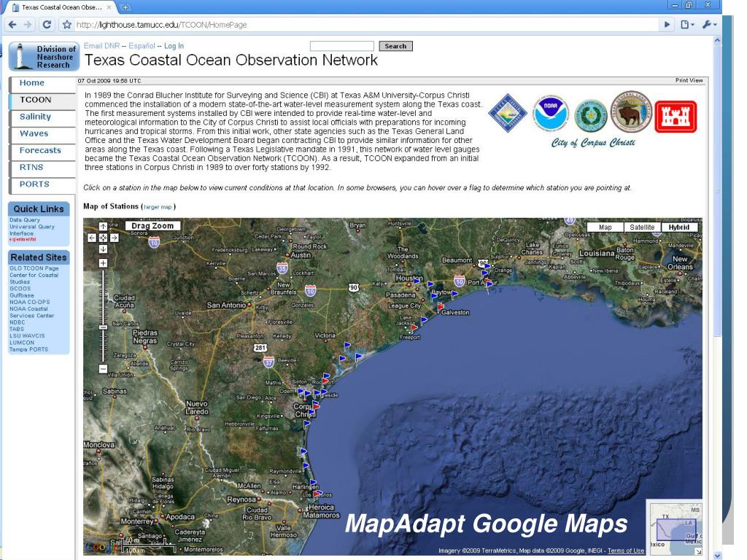This screenshot has height=560, width=747.
Task: Open a new tab with the plus button
Action: pos(125,7)
